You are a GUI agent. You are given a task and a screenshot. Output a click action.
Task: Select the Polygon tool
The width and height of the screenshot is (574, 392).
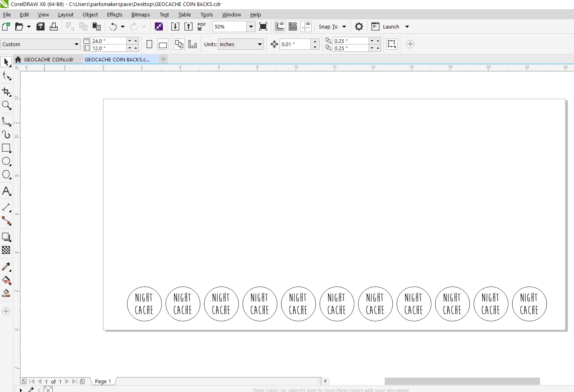(x=6, y=175)
